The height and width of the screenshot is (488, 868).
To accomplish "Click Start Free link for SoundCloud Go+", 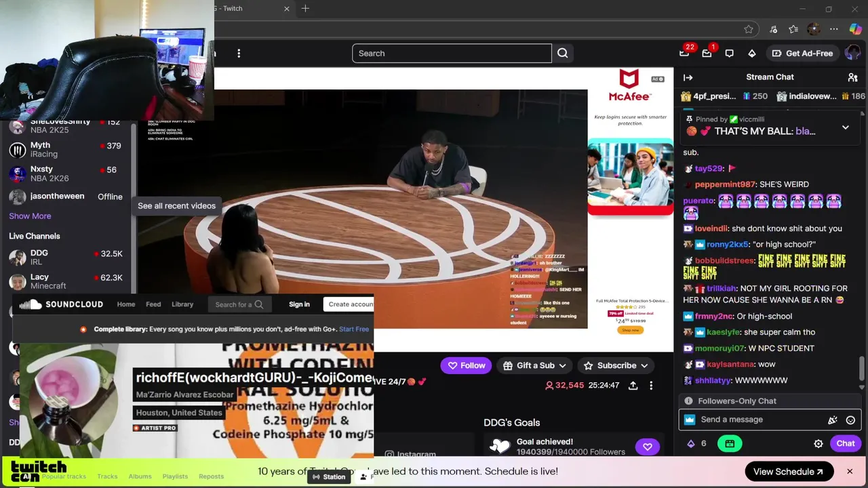I will [x=354, y=329].
